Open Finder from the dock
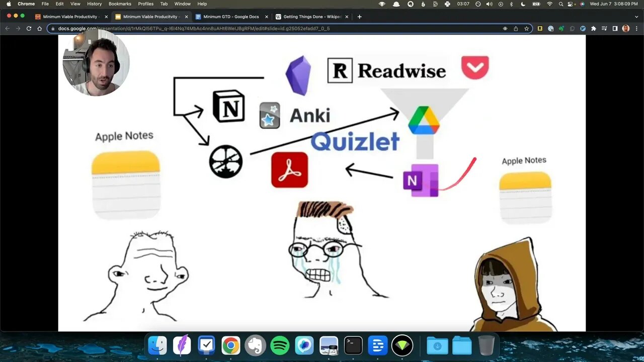 pyautogui.click(x=157, y=345)
